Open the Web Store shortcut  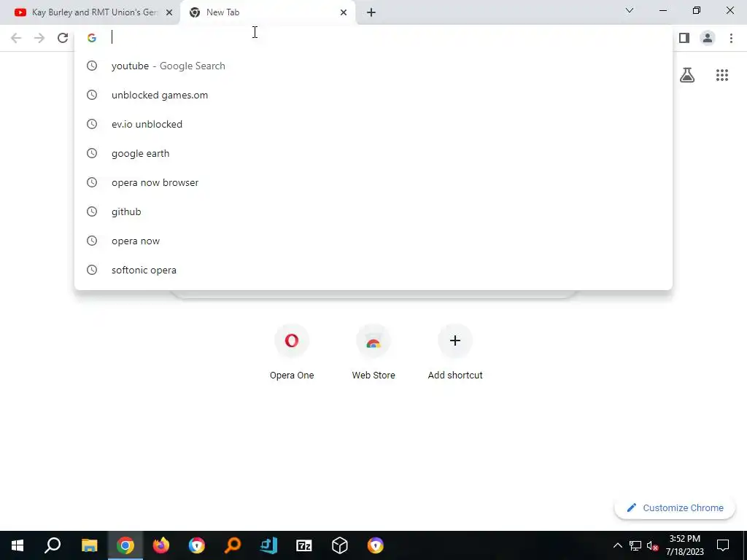point(373,353)
